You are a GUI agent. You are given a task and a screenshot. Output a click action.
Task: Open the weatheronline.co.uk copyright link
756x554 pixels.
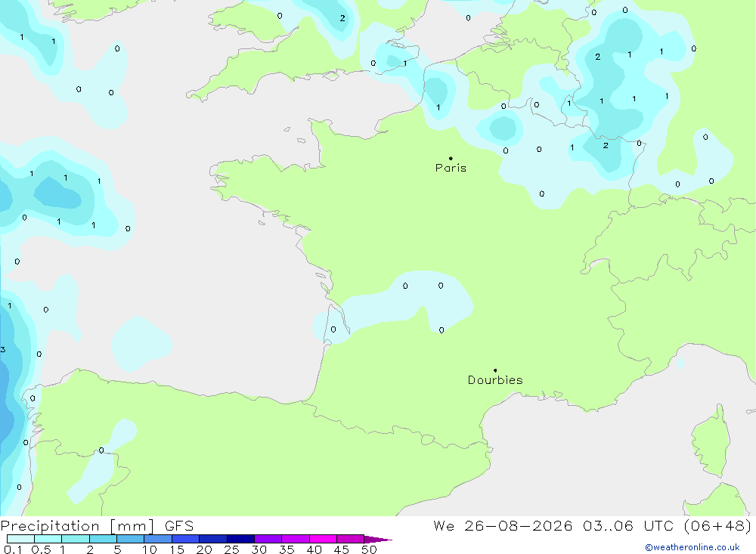(692, 547)
